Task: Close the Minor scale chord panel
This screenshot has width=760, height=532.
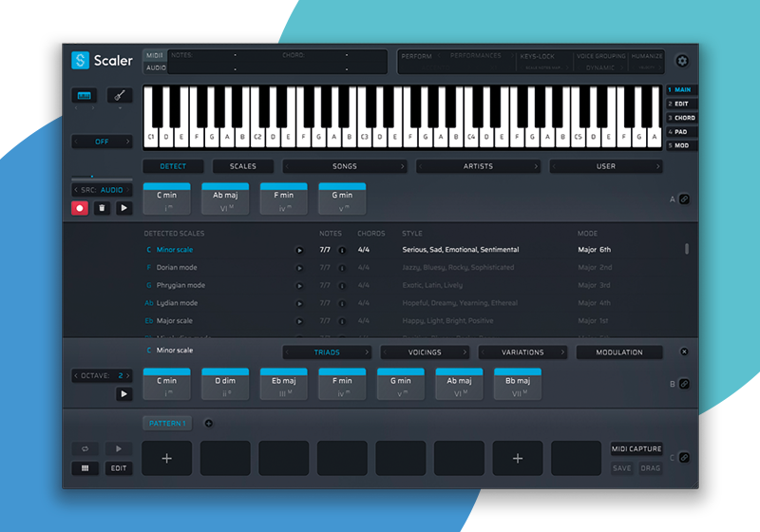Action: coord(684,351)
